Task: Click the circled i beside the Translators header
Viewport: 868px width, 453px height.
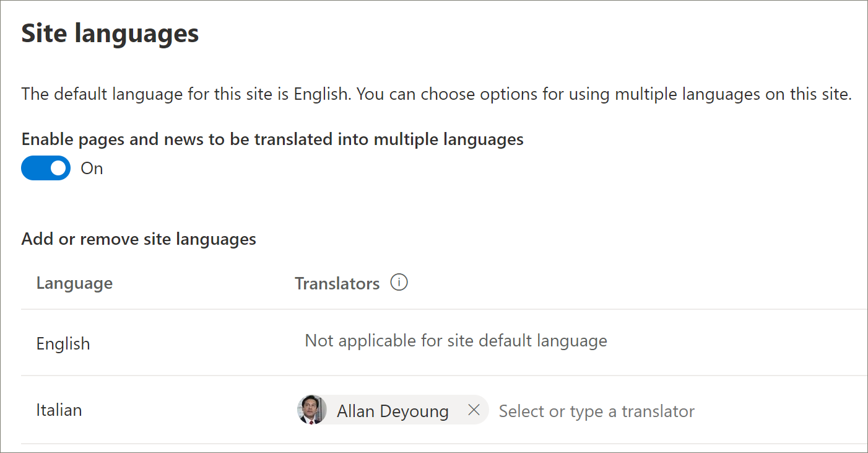Action: tap(400, 283)
